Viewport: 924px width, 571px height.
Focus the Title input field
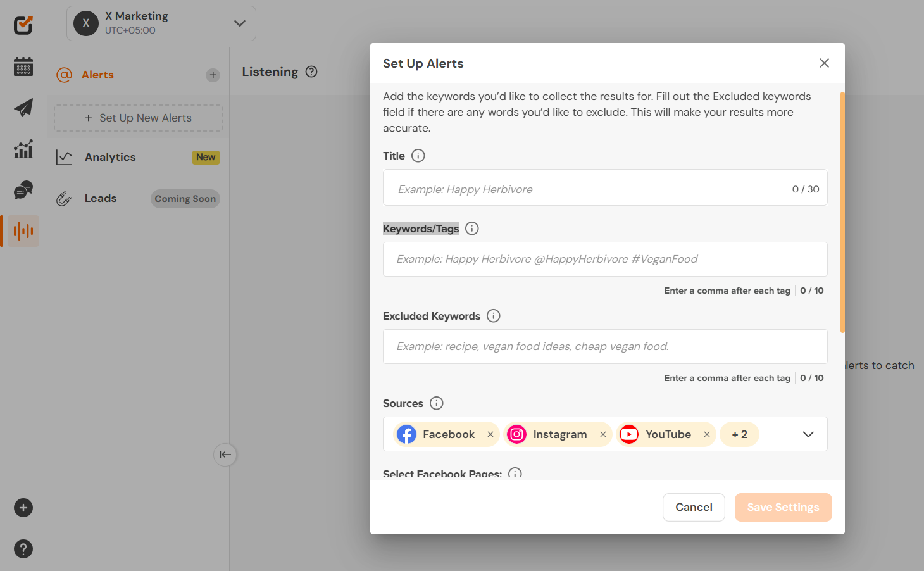pos(605,187)
